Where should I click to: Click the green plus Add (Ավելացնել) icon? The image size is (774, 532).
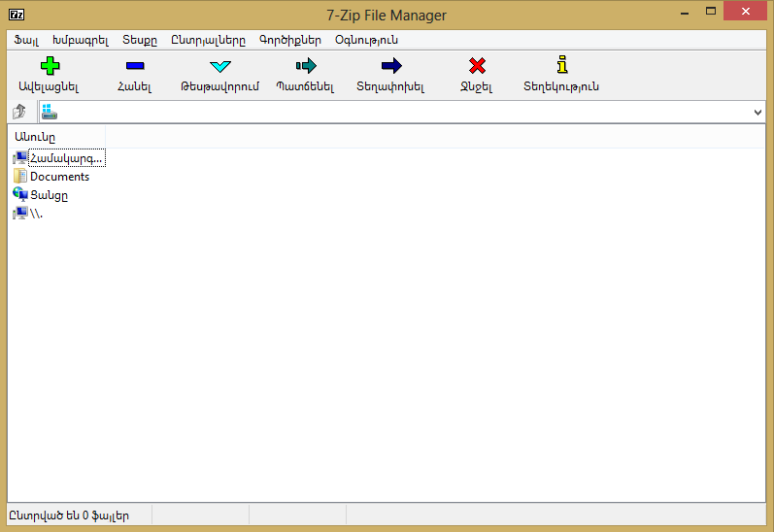50,66
